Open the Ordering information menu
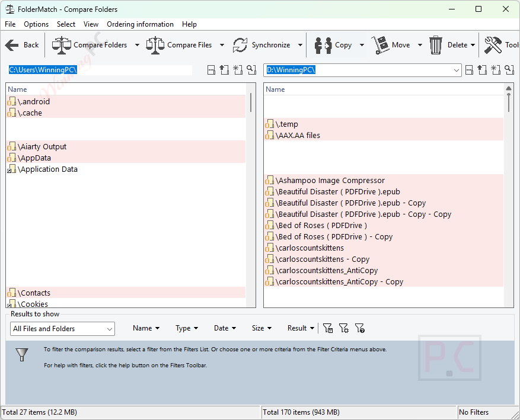This screenshot has width=520, height=420. coord(140,24)
